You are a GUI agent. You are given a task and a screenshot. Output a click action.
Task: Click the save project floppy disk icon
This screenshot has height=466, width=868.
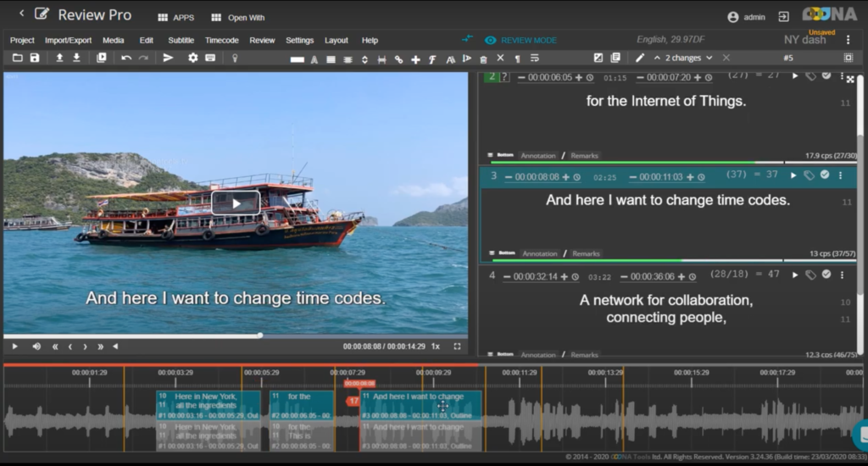(x=35, y=58)
